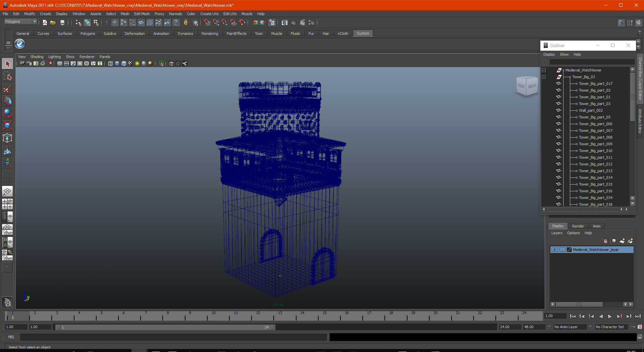This screenshot has width=644, height=352.
Task: Choose the Paint Selection tool
Action: (x=7, y=89)
